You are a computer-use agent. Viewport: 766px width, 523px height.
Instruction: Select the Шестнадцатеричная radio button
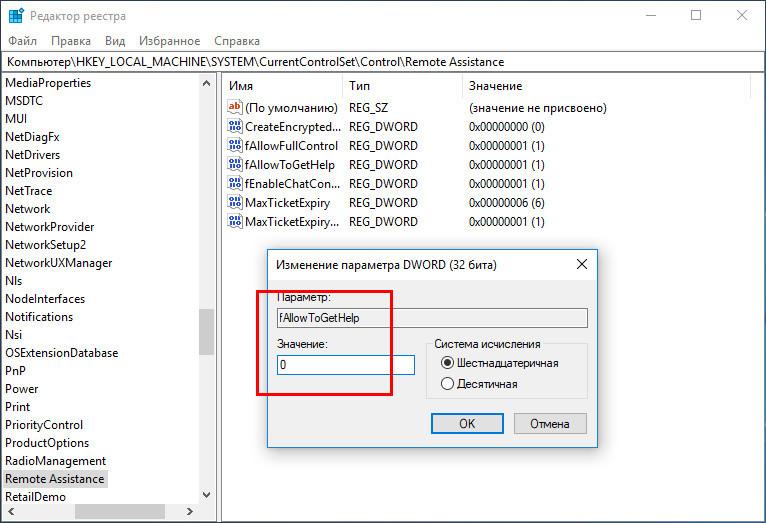(x=447, y=363)
